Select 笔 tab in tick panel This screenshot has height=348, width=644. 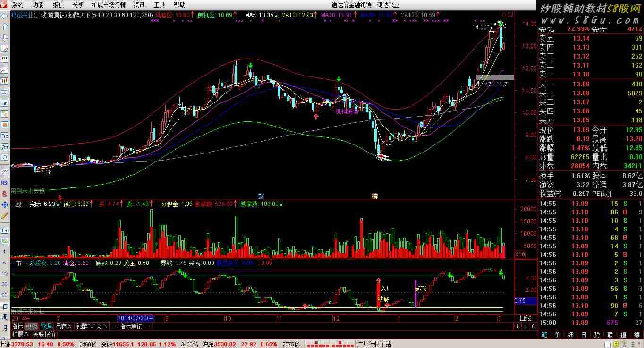click(x=544, y=334)
